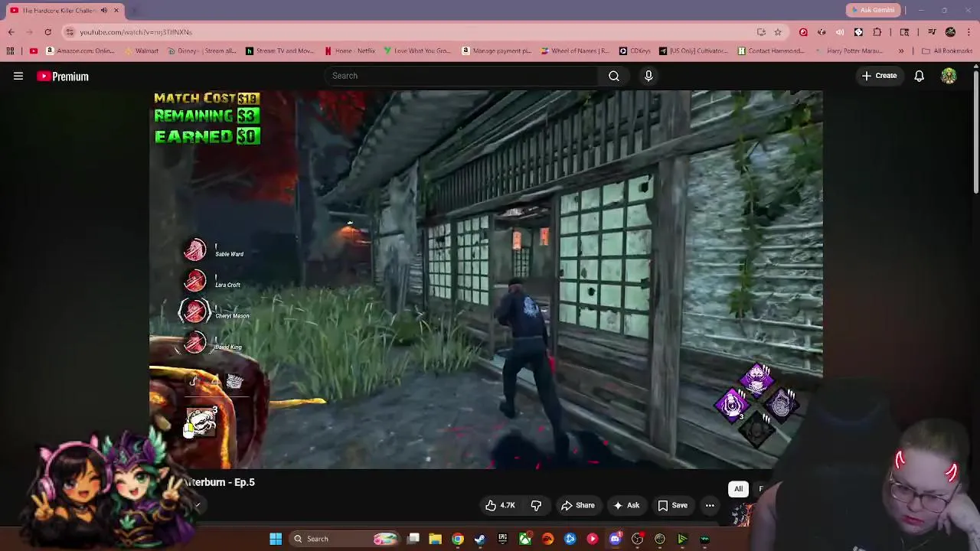
Task: Go to YouTube Premium home logo
Action: click(63, 77)
